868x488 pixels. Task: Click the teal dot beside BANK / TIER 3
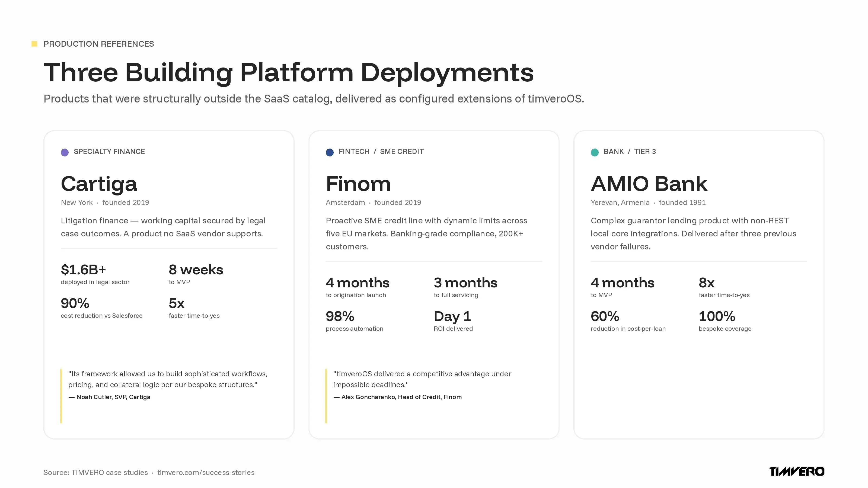[x=595, y=152]
